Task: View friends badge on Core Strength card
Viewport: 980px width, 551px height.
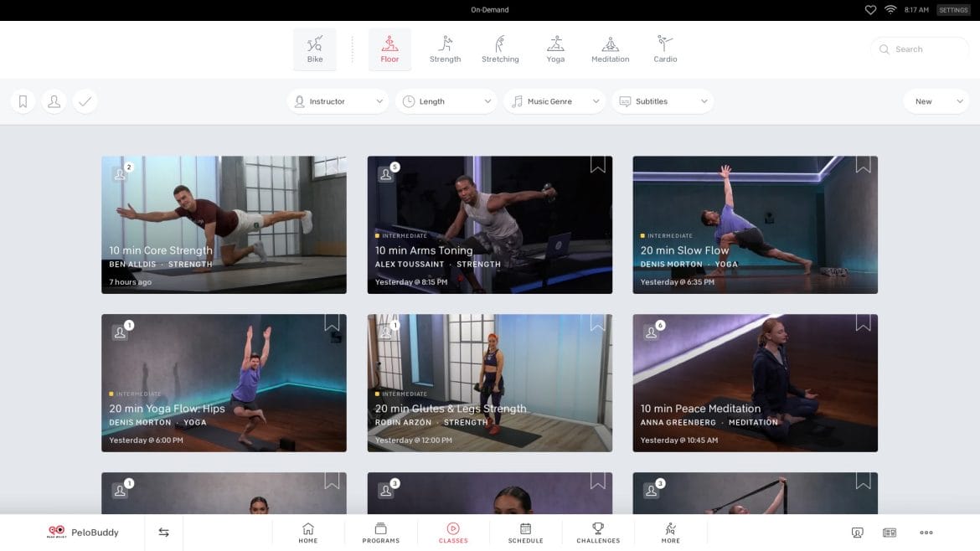Action: 122,172
